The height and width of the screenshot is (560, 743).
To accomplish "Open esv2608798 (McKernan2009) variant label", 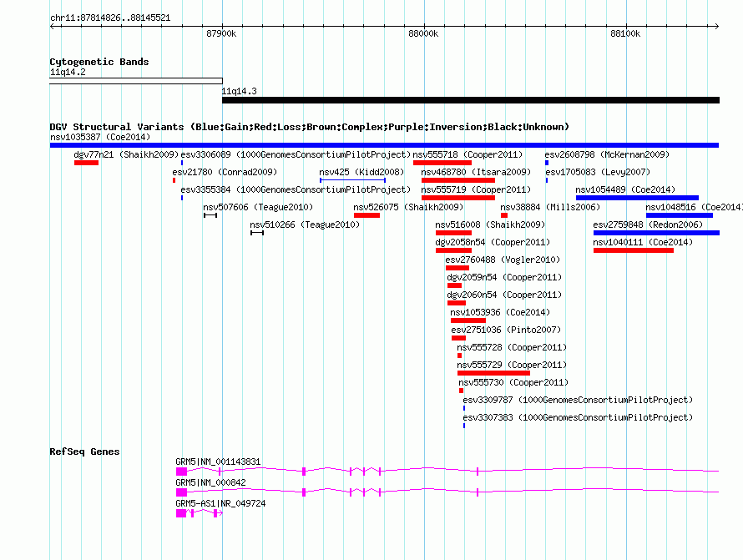I will tap(607, 154).
